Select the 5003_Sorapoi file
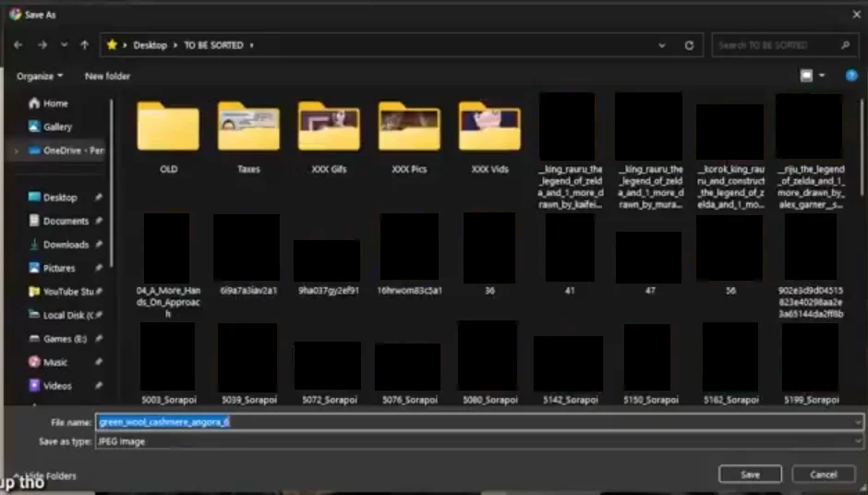This screenshot has width=868, height=495. (x=168, y=363)
